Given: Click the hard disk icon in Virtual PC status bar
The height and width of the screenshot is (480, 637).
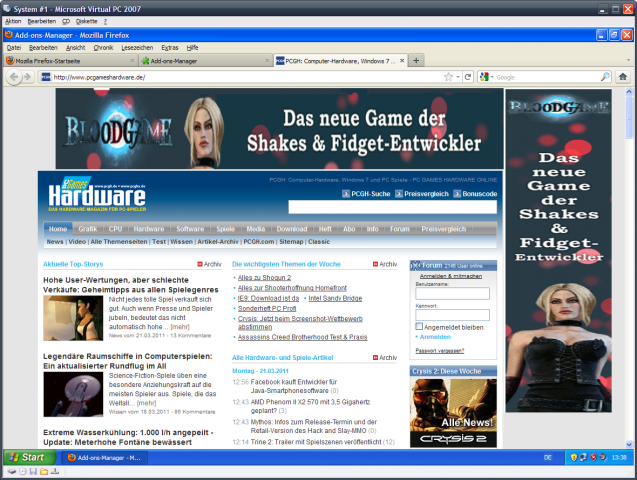Looking at the screenshot, I should click(12, 471).
